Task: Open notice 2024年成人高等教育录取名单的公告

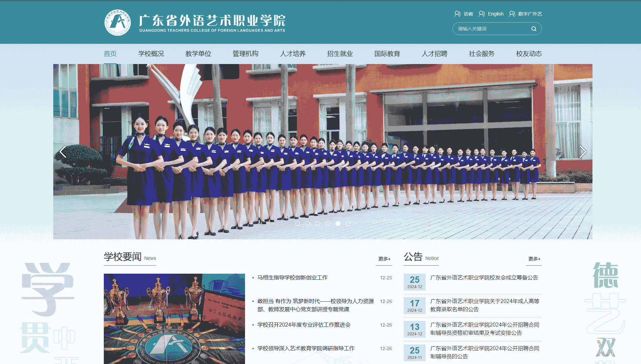Action: coord(485,305)
